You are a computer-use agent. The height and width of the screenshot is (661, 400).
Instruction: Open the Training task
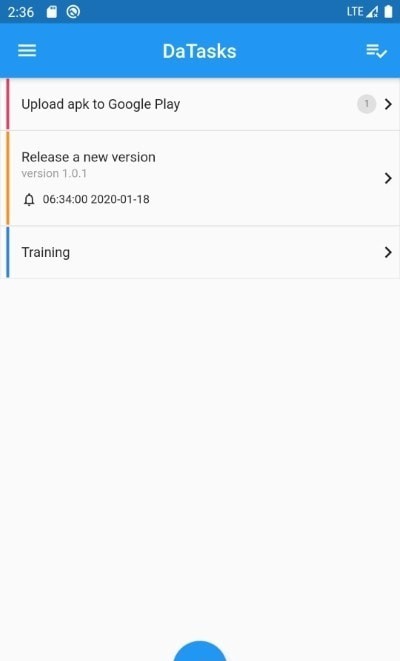[203, 252]
